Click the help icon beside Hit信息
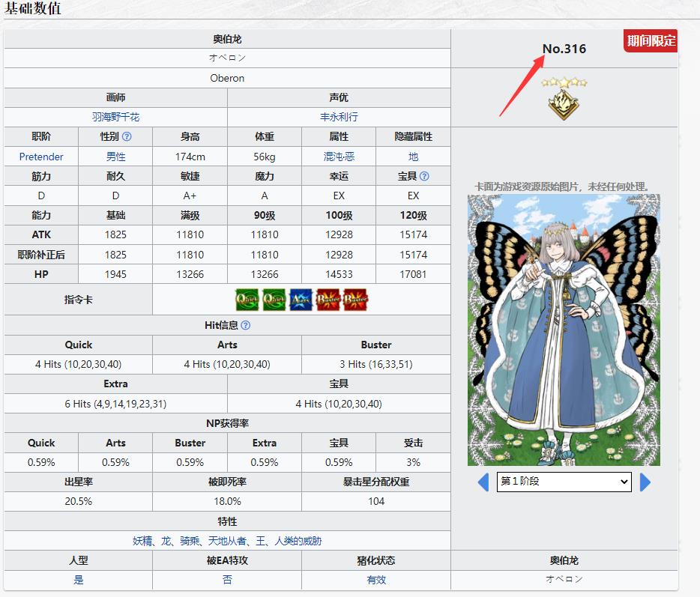Viewport: 700px width, 597px height. (245, 326)
